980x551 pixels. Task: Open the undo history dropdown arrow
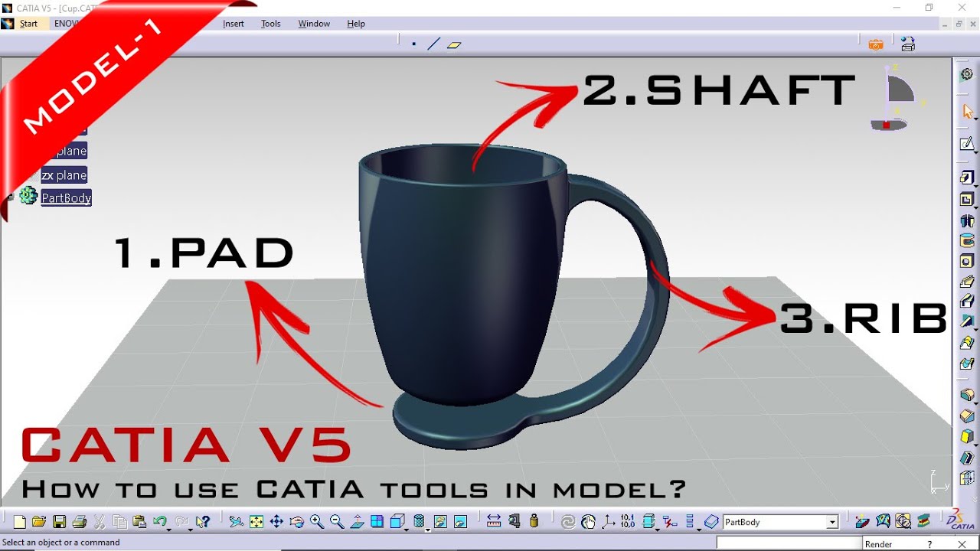168,530
